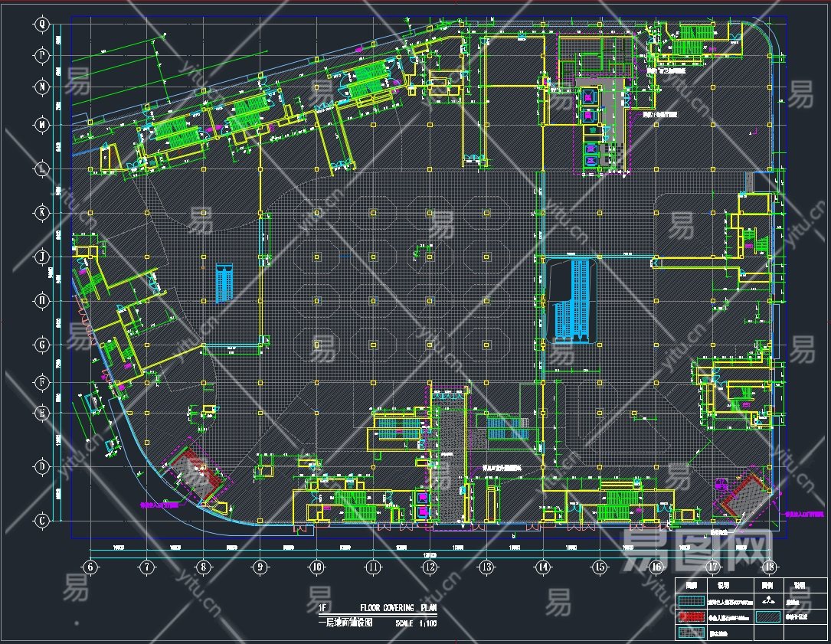The height and width of the screenshot is (644, 831).
Task: Click the 1F label in the title
Action: click(322, 608)
